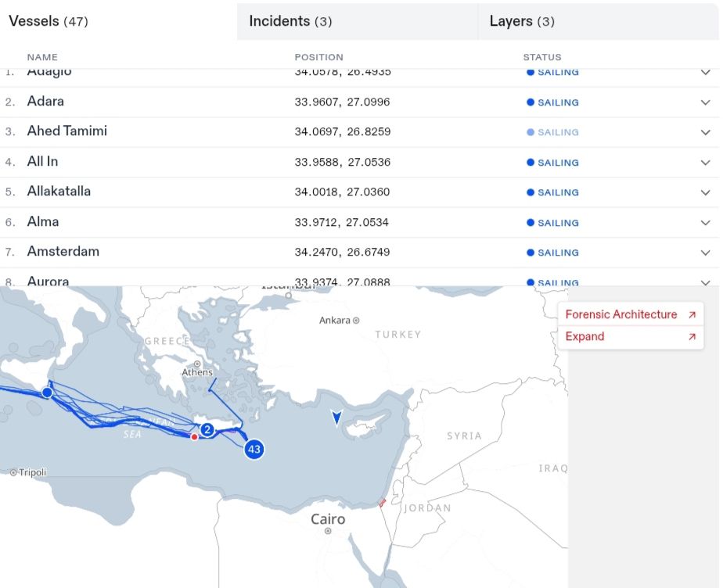This screenshot has height=588, width=723.
Task: Expand the Adara vessel row
Action: pos(706,102)
